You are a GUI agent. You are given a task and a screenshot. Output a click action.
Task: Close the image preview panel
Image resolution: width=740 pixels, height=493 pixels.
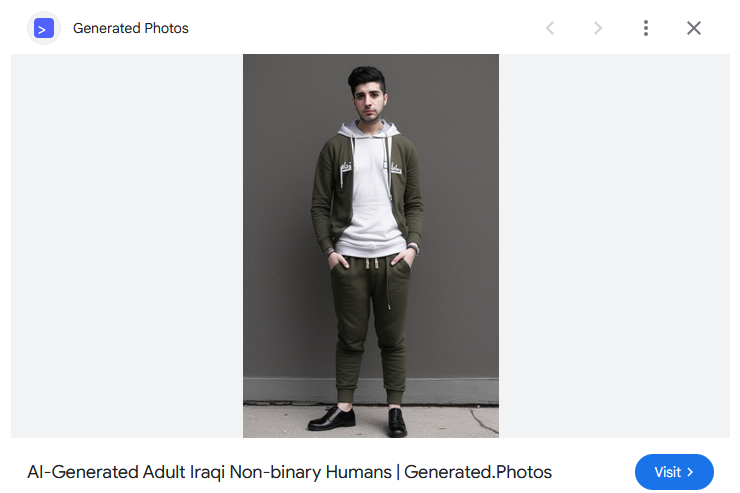(694, 28)
